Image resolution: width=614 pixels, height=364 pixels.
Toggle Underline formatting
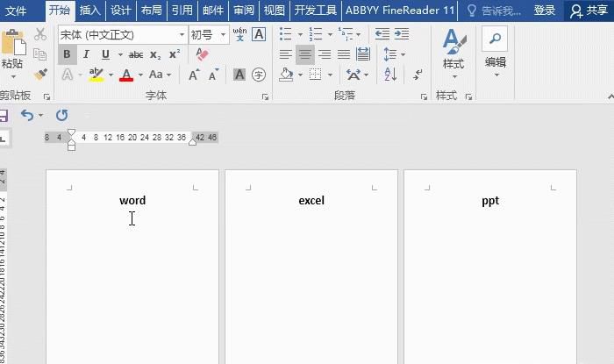[105, 54]
